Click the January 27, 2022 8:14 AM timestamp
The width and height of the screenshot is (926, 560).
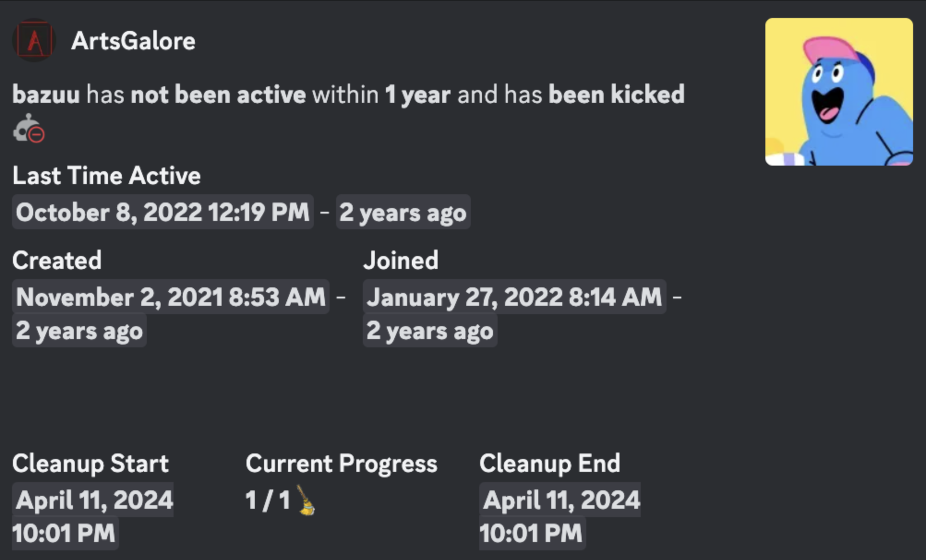tap(514, 297)
